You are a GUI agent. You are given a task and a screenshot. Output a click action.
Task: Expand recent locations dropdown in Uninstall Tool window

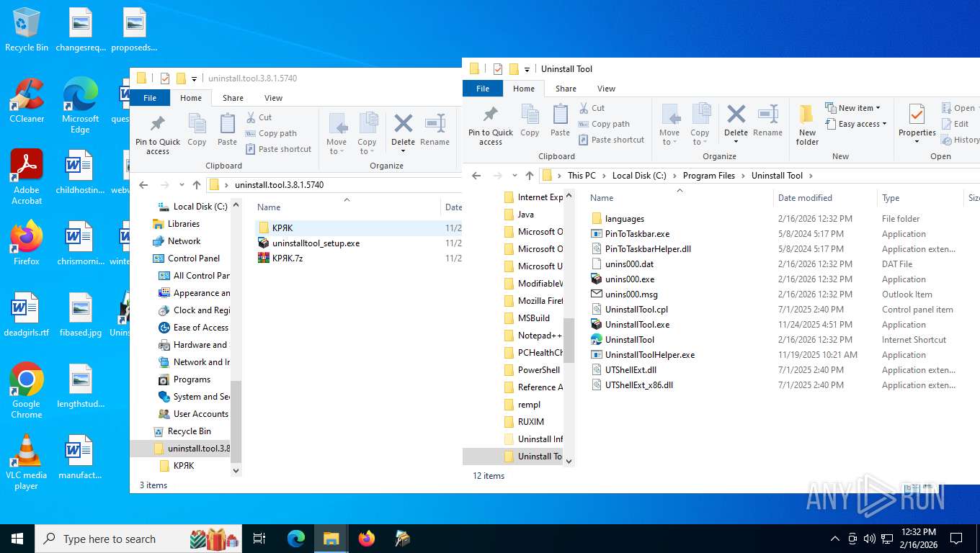[514, 176]
